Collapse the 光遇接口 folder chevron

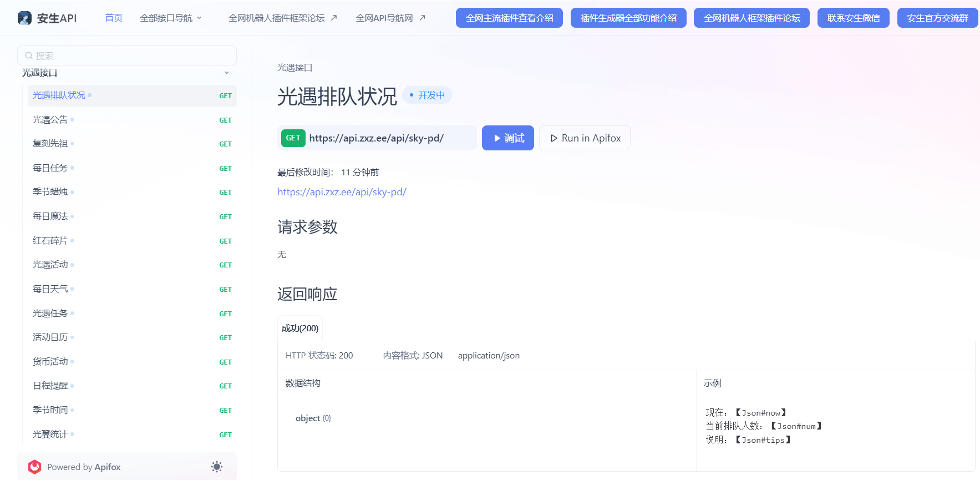[227, 73]
